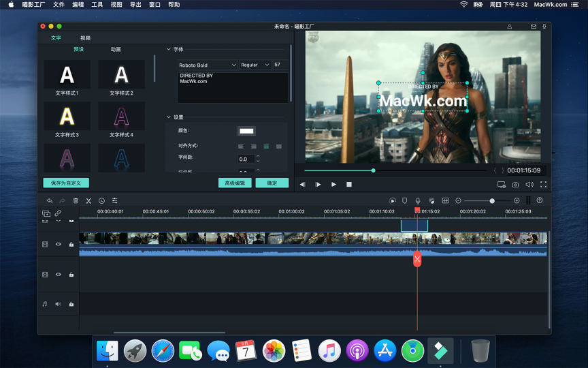
Task: Stop the video playback
Action: point(348,185)
